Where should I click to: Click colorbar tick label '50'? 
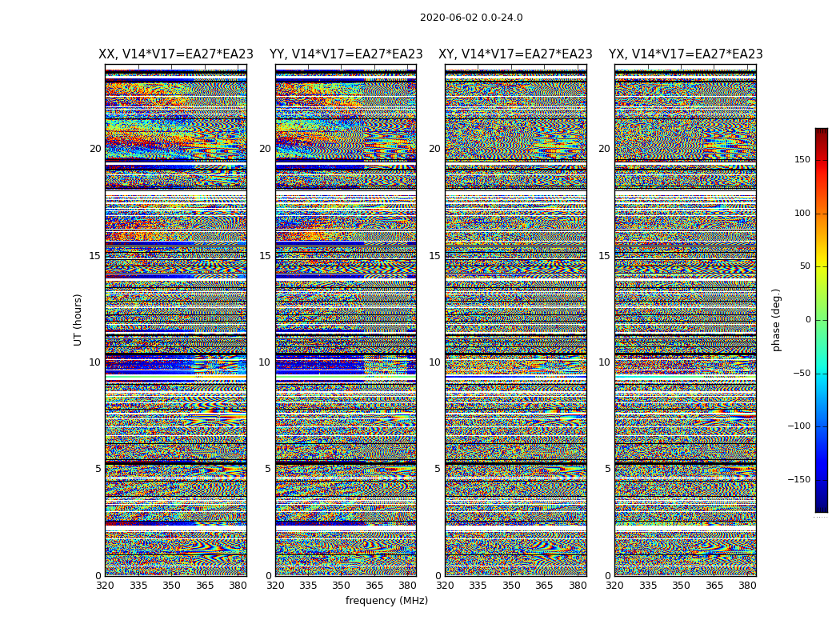(805, 266)
